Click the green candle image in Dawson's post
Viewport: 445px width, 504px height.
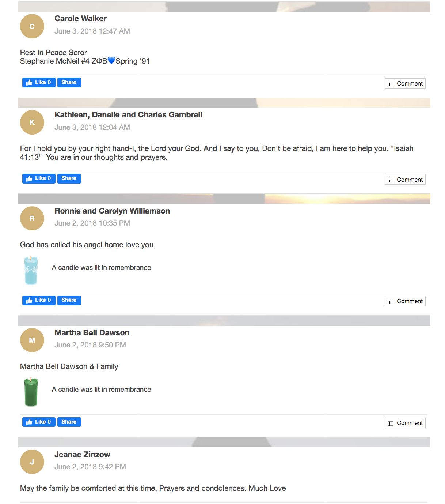31,392
